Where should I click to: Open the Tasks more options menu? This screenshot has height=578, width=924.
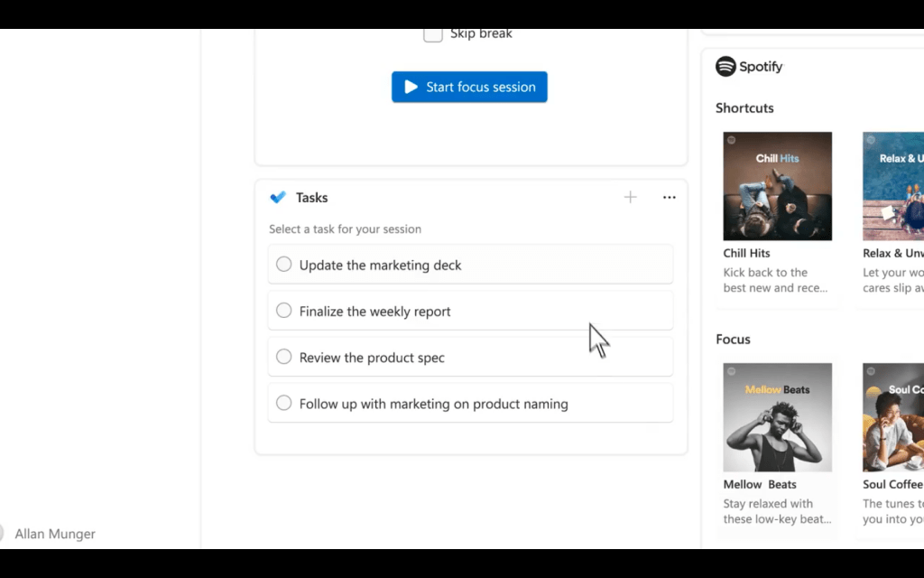(x=669, y=197)
